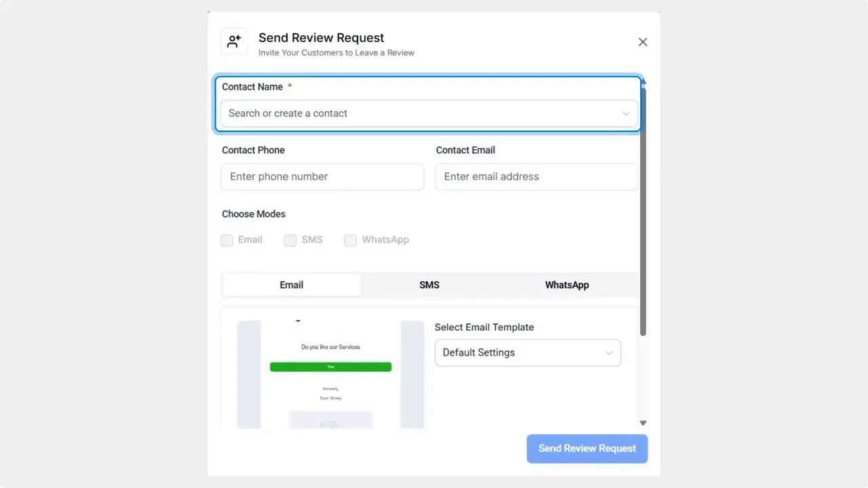Click the green Yes button in email preview
Screen dimensions: 868x488
(330, 367)
